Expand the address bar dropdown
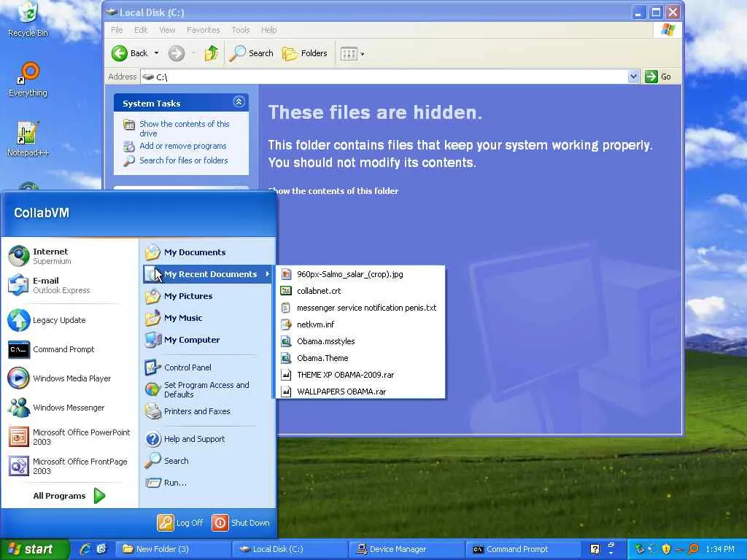 tap(633, 77)
